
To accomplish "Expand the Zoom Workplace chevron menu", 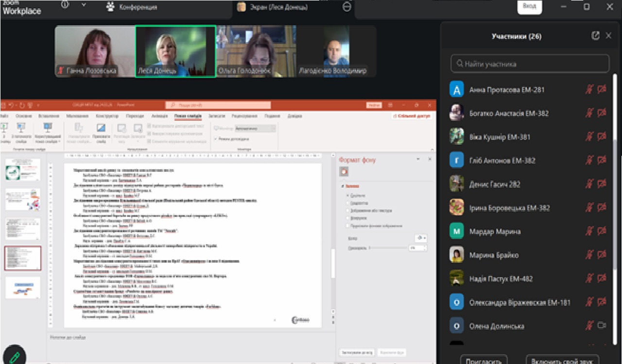I will [x=84, y=5].
